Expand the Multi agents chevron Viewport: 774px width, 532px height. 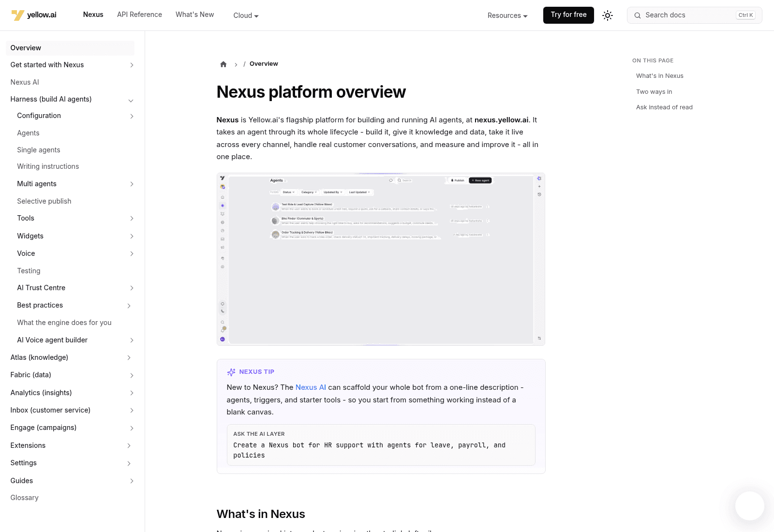point(132,184)
